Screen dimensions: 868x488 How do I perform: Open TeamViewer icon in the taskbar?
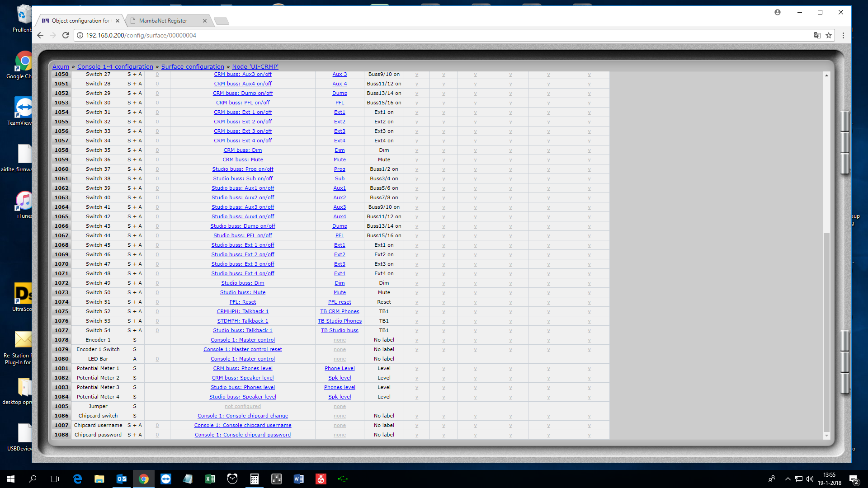(166, 479)
